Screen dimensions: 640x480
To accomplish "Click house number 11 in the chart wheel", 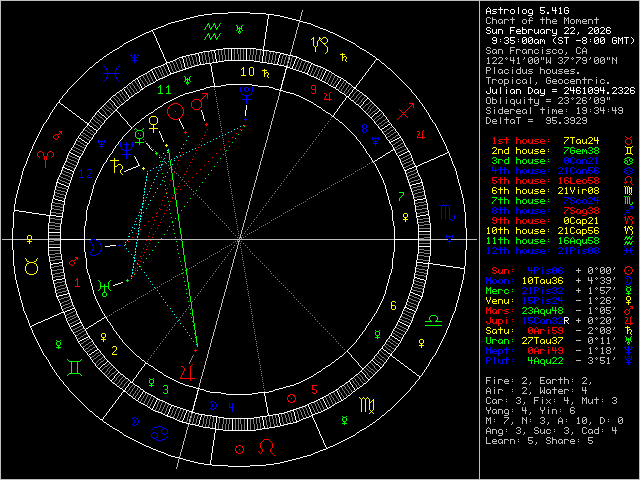I will point(164,90).
